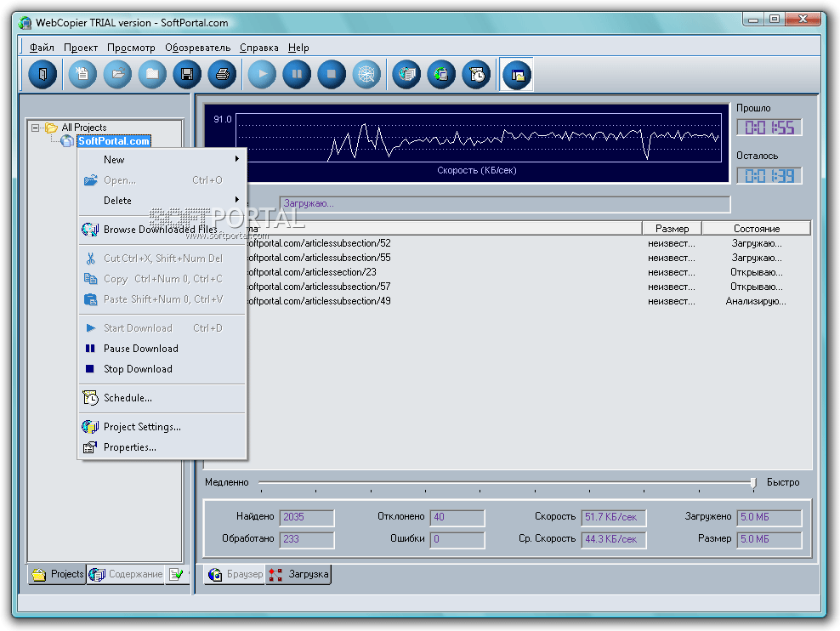Screen dimensions: 840x631
Task: Click the Exit door icon in toolbar
Action: click(x=42, y=75)
